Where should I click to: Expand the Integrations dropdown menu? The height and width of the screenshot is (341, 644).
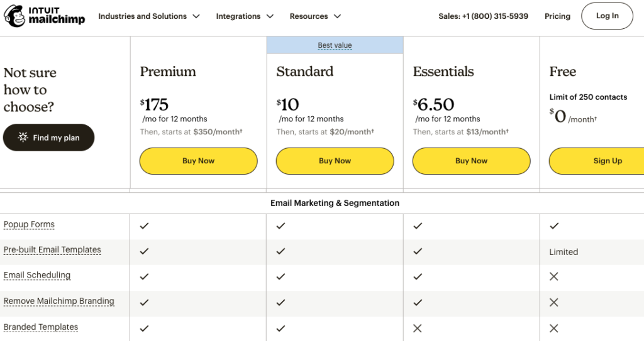(245, 16)
